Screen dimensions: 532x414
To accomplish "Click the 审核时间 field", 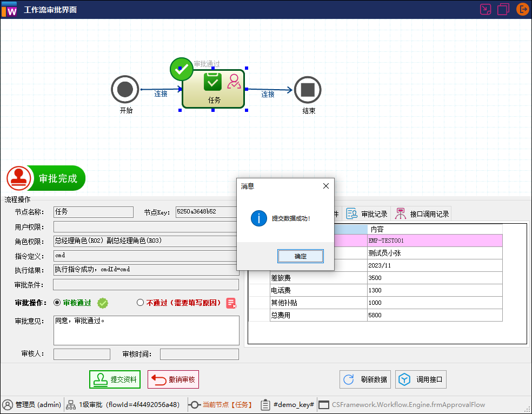I will pyautogui.click(x=199, y=354).
